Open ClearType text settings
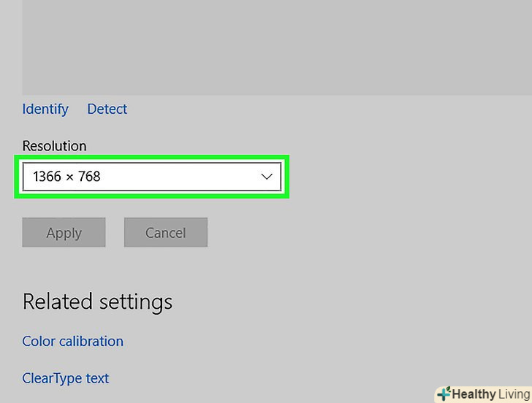This screenshot has height=403, width=532. [x=65, y=378]
